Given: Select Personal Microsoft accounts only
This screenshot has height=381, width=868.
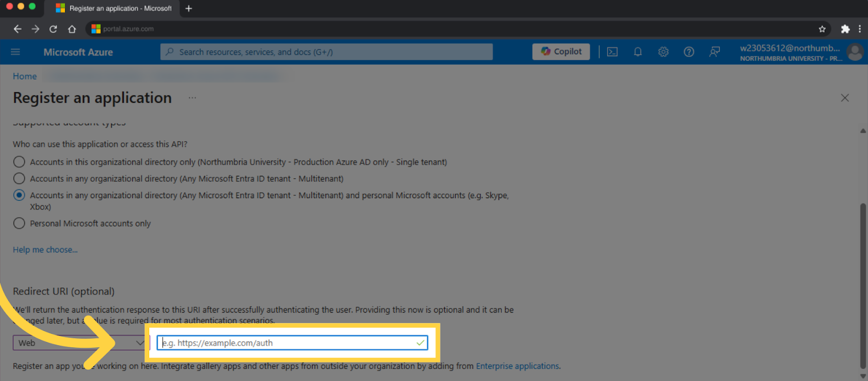Looking at the screenshot, I should (x=19, y=223).
